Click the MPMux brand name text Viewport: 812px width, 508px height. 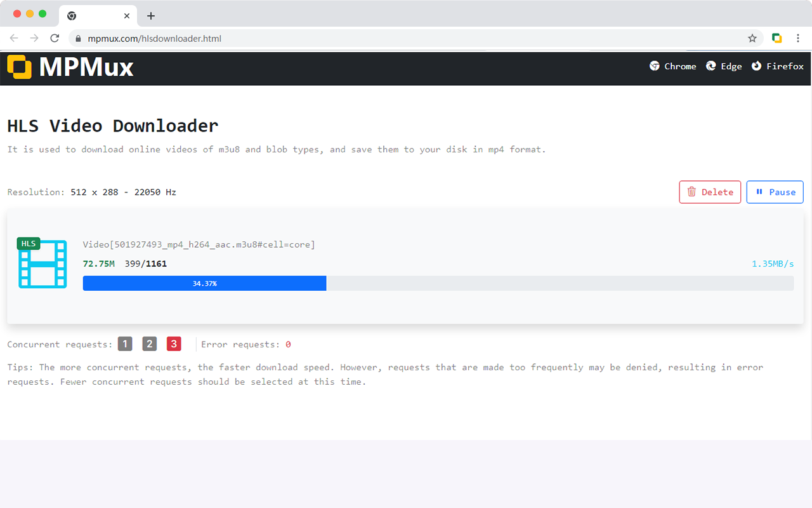point(86,67)
